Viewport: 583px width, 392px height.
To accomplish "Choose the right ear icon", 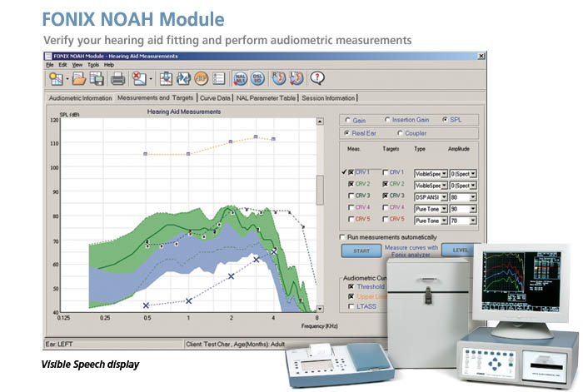I will (x=279, y=78).
